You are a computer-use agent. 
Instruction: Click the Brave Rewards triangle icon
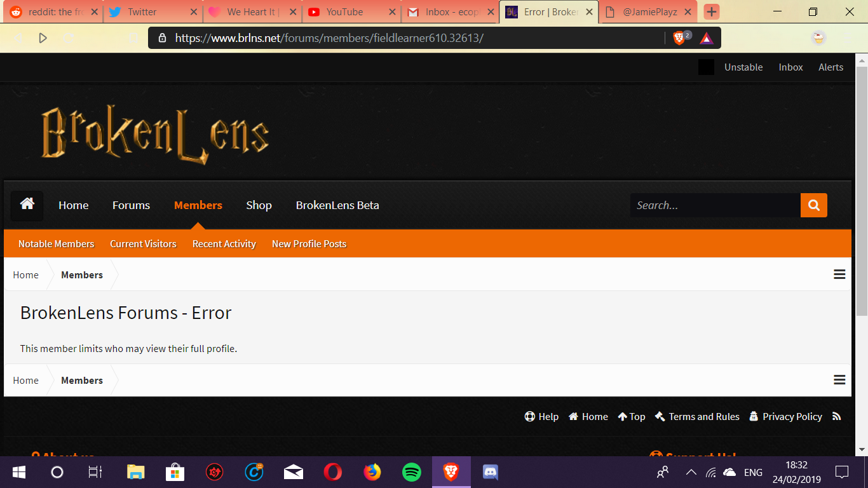point(707,38)
